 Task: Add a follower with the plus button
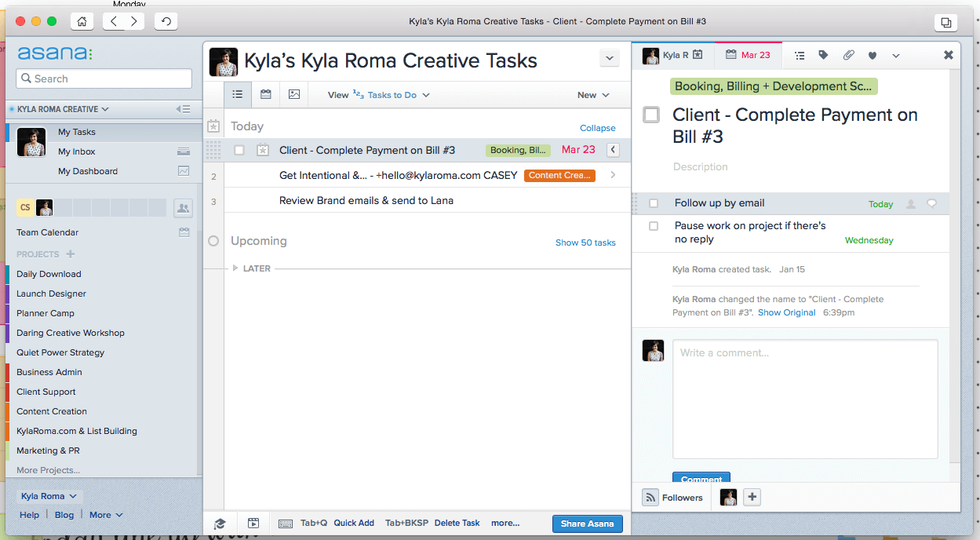[752, 497]
